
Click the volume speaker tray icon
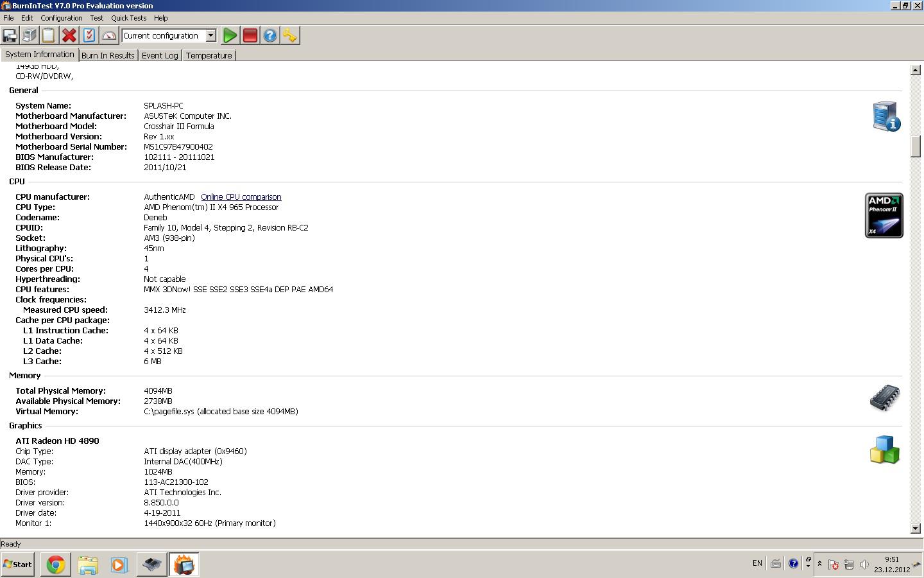(864, 565)
